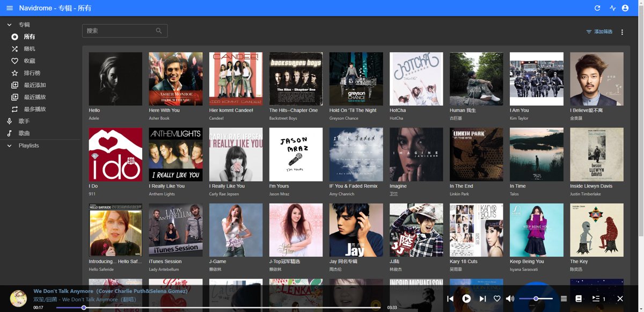
Task: Click the album title Imagine
Action: click(x=398, y=186)
